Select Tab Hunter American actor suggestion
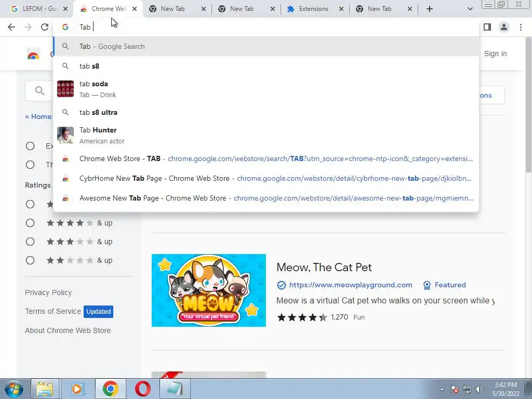The height and width of the screenshot is (399, 532). click(x=266, y=136)
